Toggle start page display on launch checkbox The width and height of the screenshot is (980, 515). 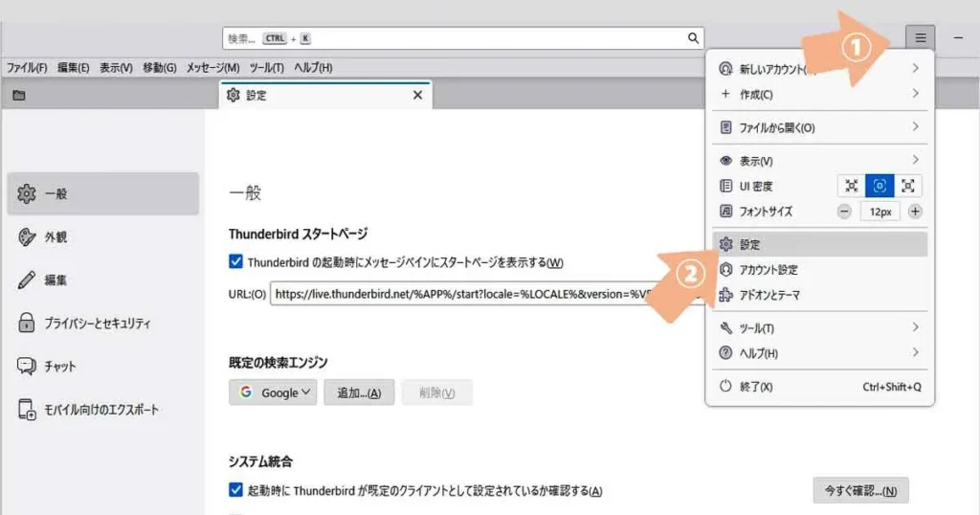235,261
